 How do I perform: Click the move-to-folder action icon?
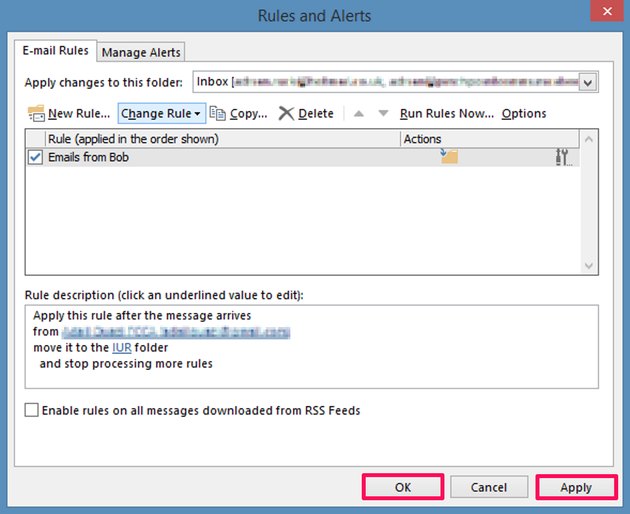[x=449, y=156]
